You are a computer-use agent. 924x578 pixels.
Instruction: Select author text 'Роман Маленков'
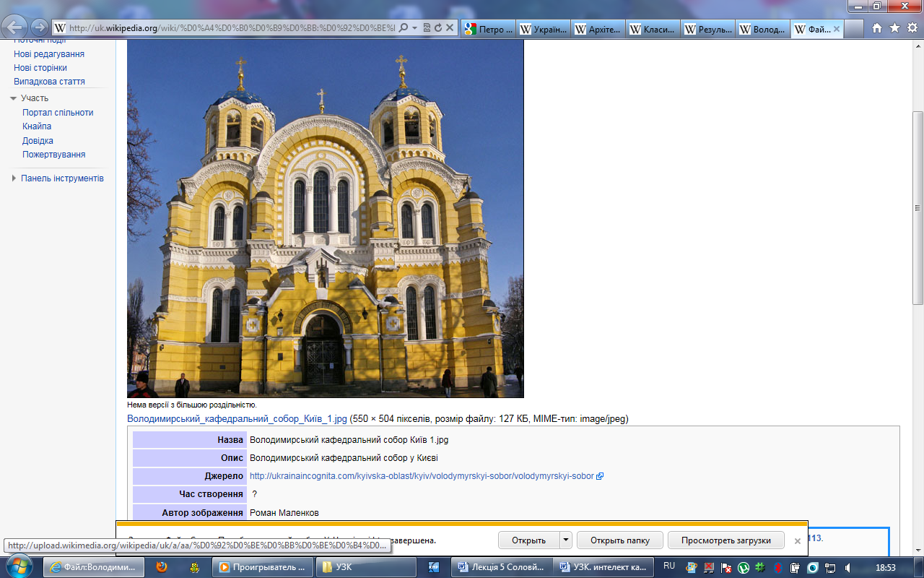(x=284, y=512)
